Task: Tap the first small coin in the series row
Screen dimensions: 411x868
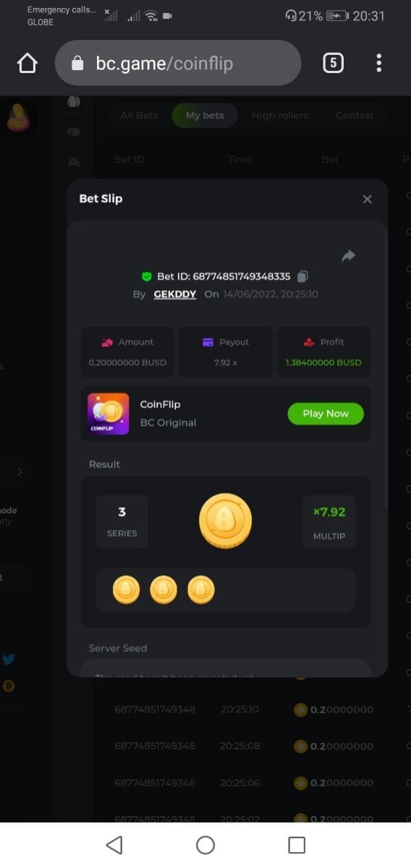Action: click(127, 590)
